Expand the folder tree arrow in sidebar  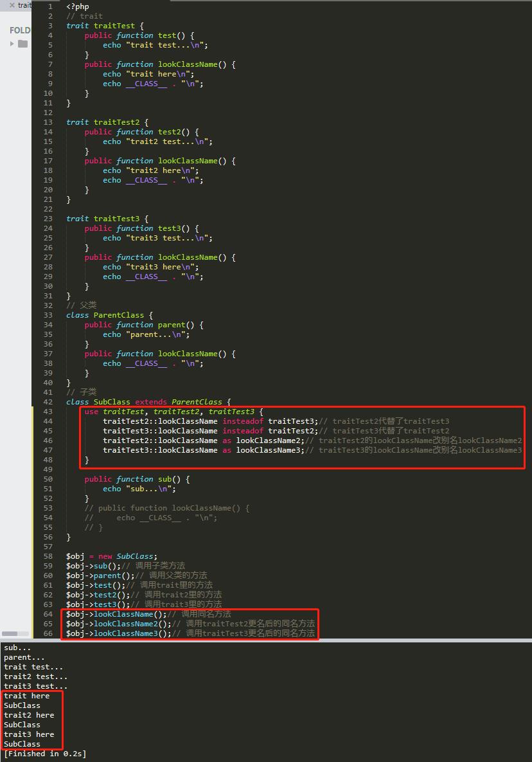12,44
